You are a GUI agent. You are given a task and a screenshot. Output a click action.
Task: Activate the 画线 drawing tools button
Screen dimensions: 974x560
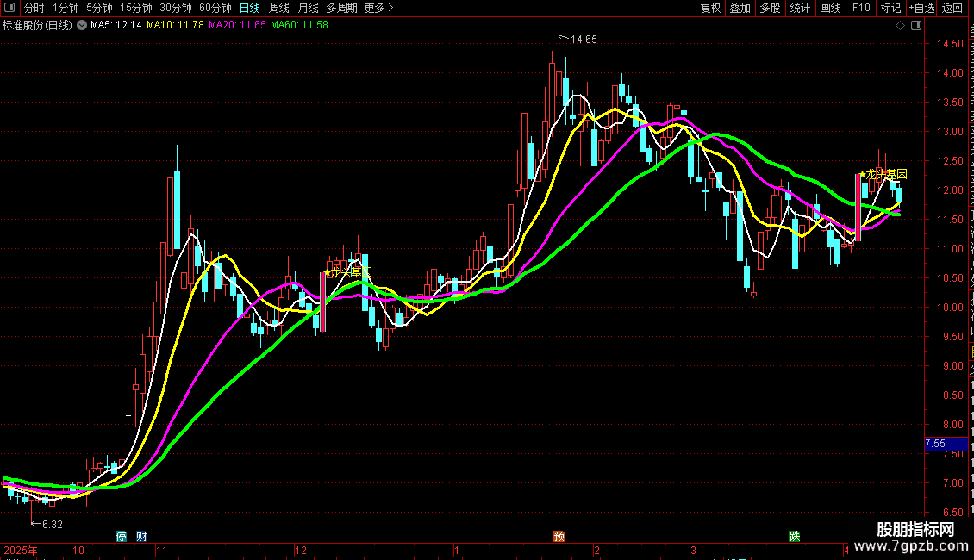[830, 8]
